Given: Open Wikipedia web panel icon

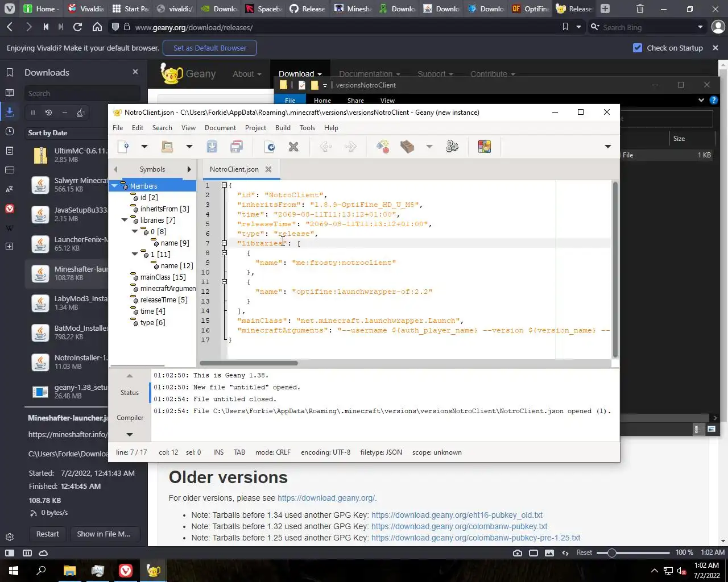Looking at the screenshot, I should tap(10, 228).
